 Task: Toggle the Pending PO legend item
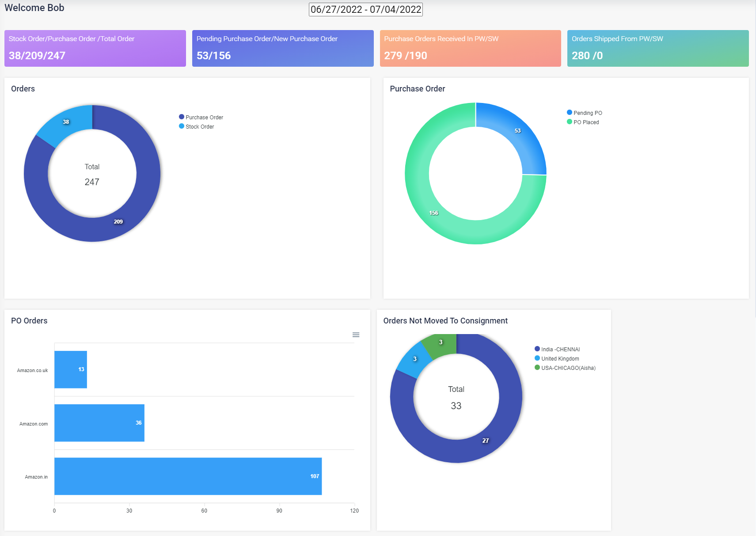585,113
